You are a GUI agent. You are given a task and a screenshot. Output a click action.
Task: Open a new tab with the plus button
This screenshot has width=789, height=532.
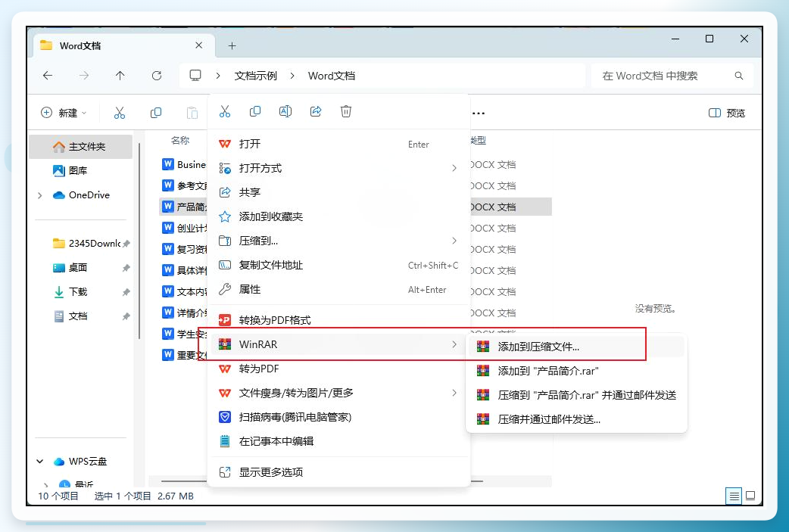(232, 45)
